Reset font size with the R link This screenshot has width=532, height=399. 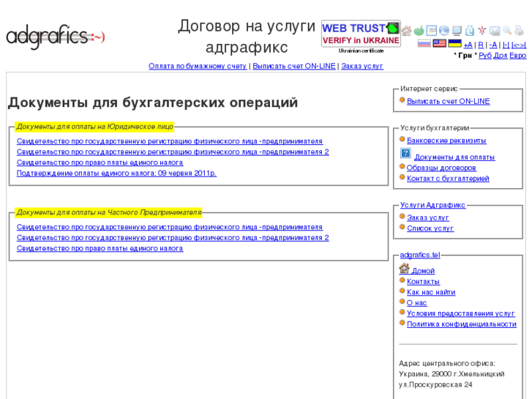(x=481, y=45)
